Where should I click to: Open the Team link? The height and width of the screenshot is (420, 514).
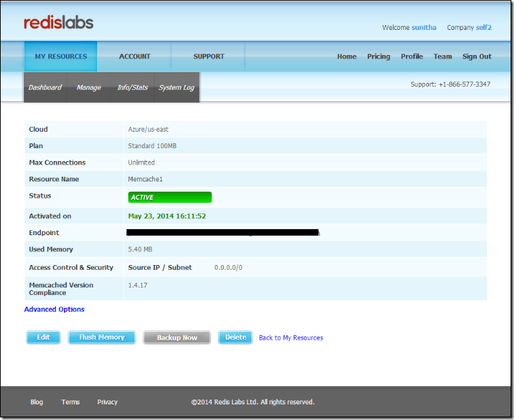point(443,56)
